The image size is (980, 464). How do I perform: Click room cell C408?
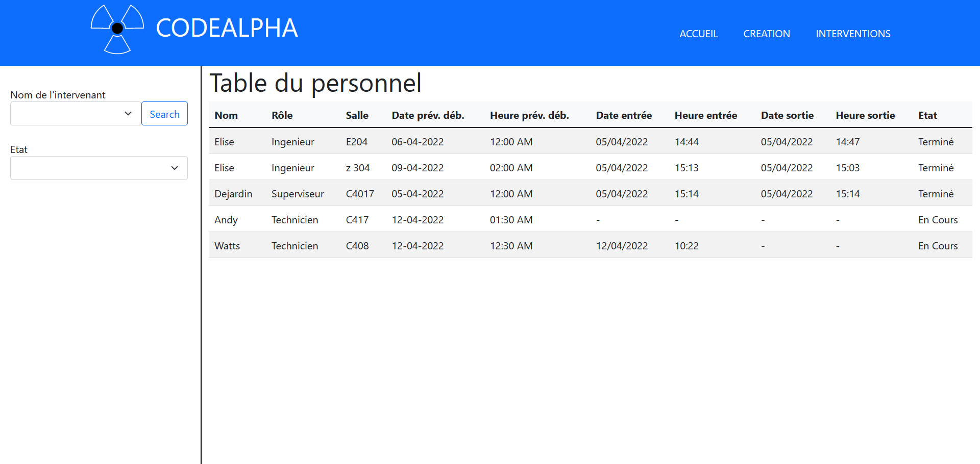(x=357, y=246)
